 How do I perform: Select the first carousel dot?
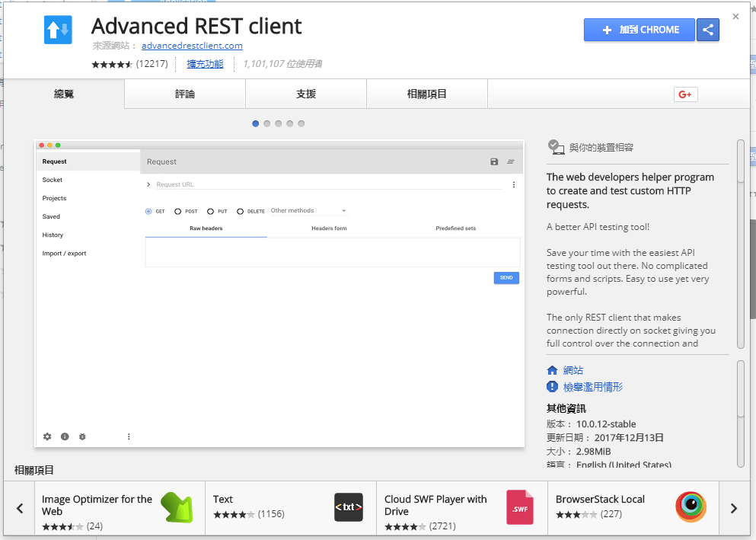256,124
